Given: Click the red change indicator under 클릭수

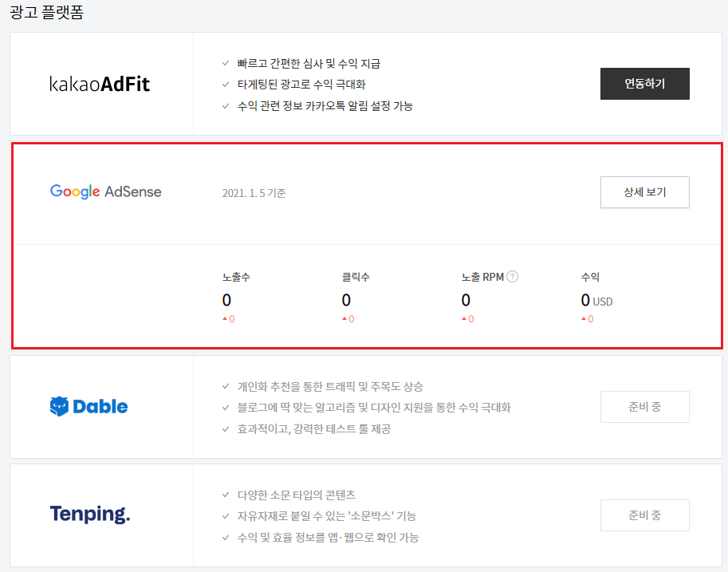Looking at the screenshot, I should tap(348, 319).
